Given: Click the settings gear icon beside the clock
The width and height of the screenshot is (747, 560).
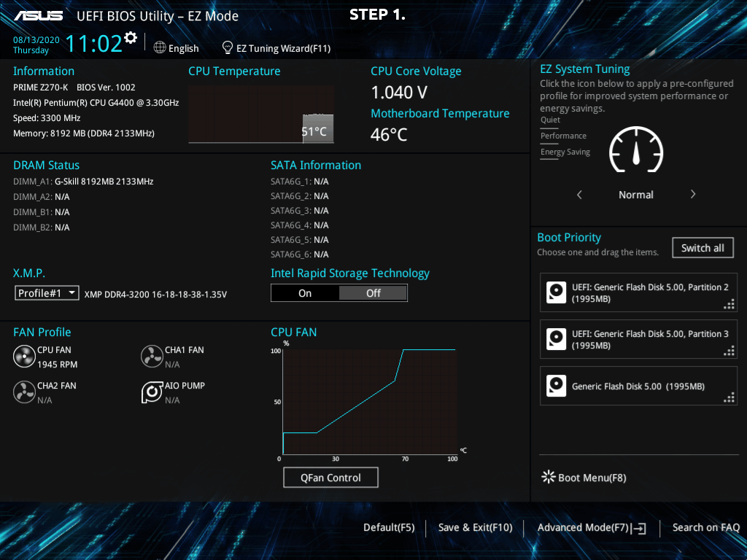Looking at the screenshot, I should point(131,37).
